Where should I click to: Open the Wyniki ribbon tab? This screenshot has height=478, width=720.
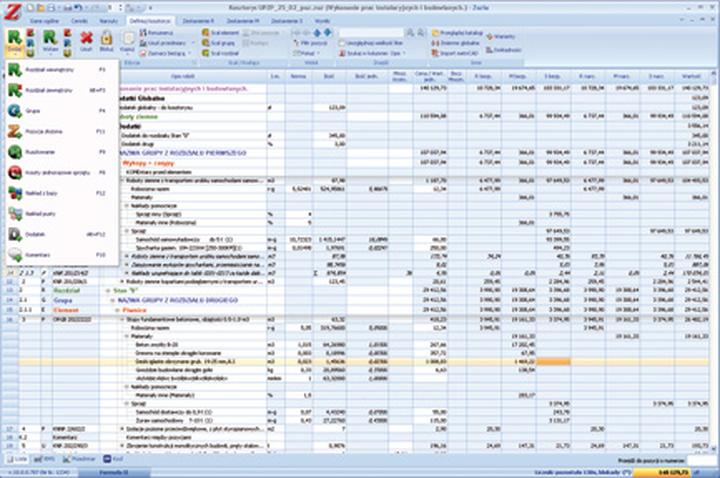[322, 19]
